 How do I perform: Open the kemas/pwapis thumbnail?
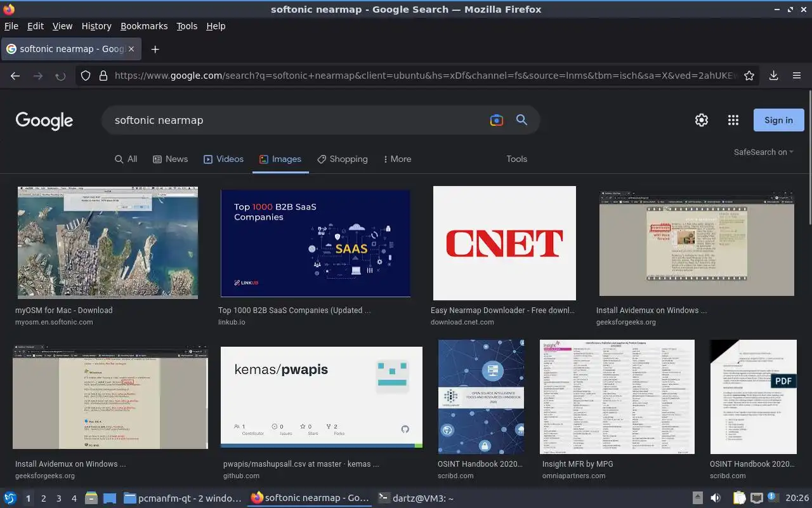click(x=322, y=397)
